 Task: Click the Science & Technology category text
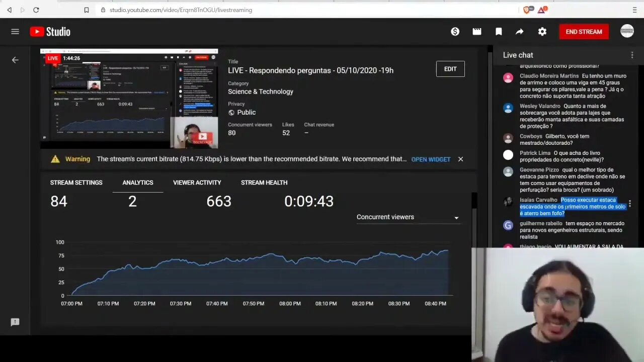(261, 92)
